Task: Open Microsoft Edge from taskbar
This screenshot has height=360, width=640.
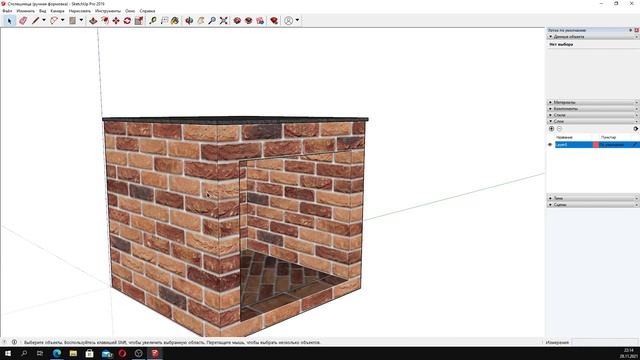Action: click(x=57, y=353)
